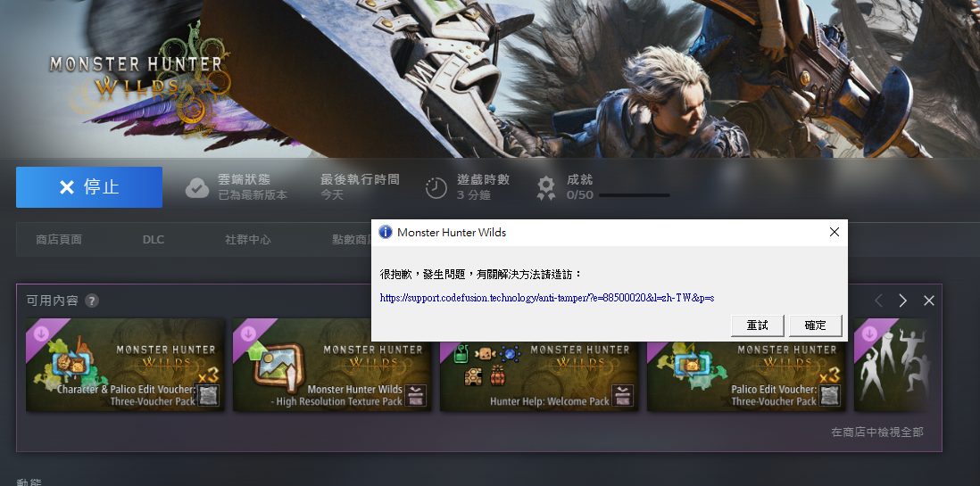980x486 pixels.
Task: Click the 遊戲時數 playtime label
Action: [x=483, y=179]
